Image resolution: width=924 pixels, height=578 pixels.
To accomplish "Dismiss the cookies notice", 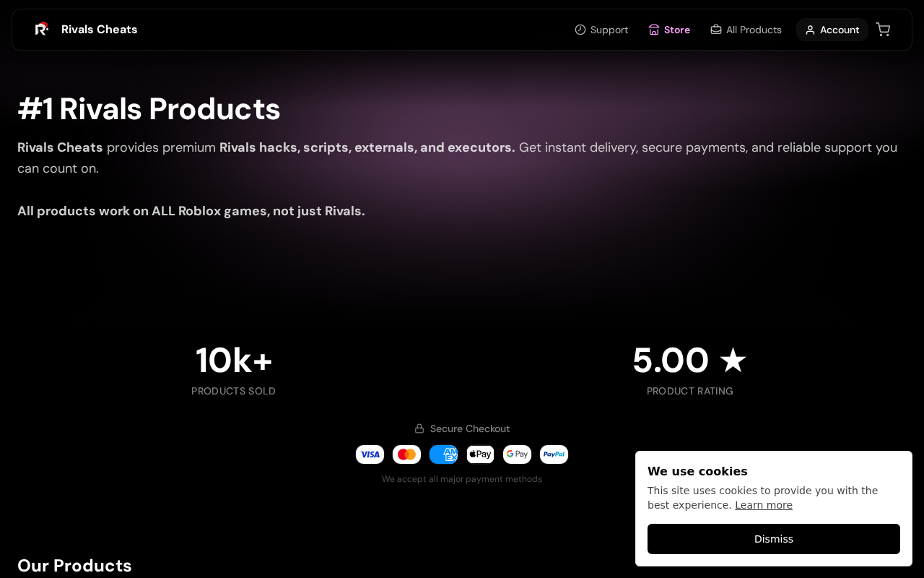I will (x=774, y=539).
